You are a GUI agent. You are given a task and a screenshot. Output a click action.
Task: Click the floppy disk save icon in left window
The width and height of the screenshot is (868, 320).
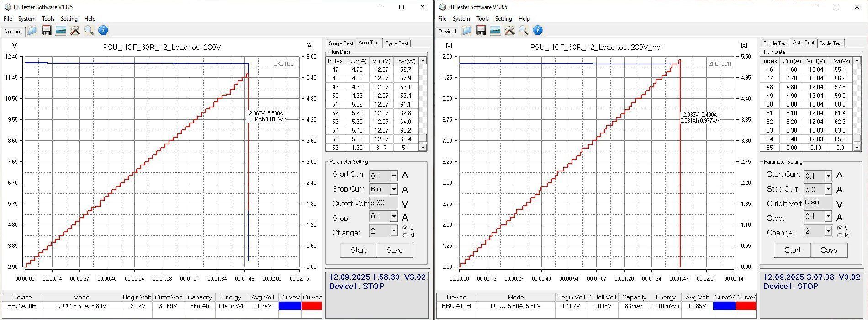[x=46, y=31]
